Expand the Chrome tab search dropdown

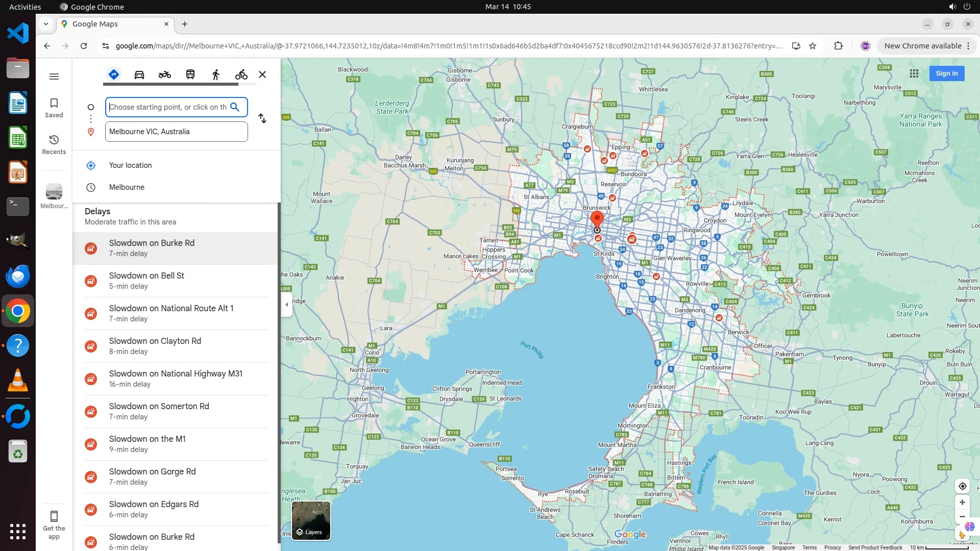(46, 24)
